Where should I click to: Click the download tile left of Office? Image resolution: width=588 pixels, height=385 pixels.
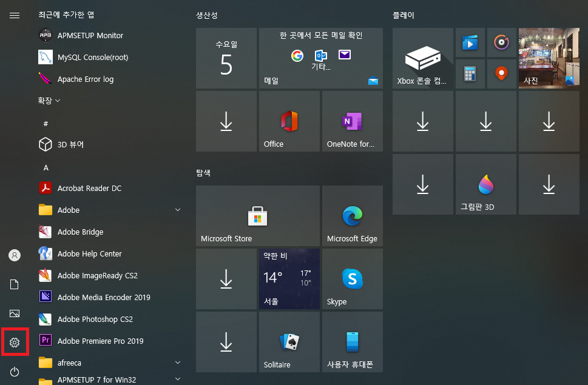(226, 121)
